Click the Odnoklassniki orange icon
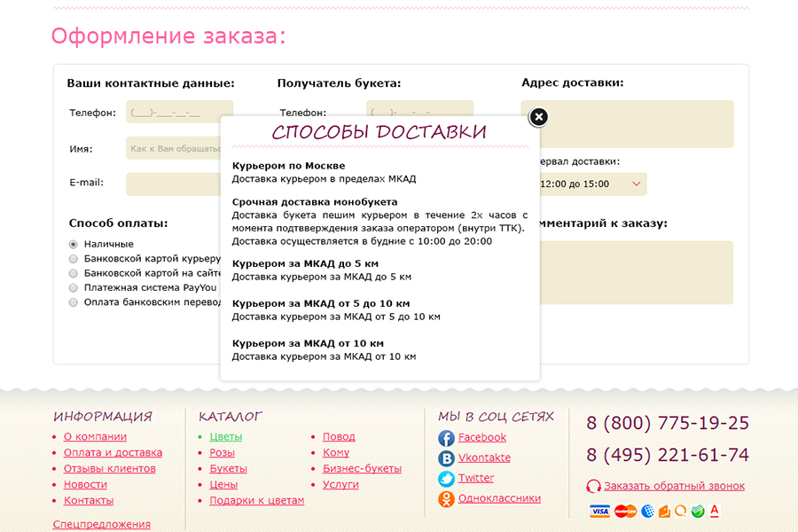The height and width of the screenshot is (532, 798). (446, 499)
